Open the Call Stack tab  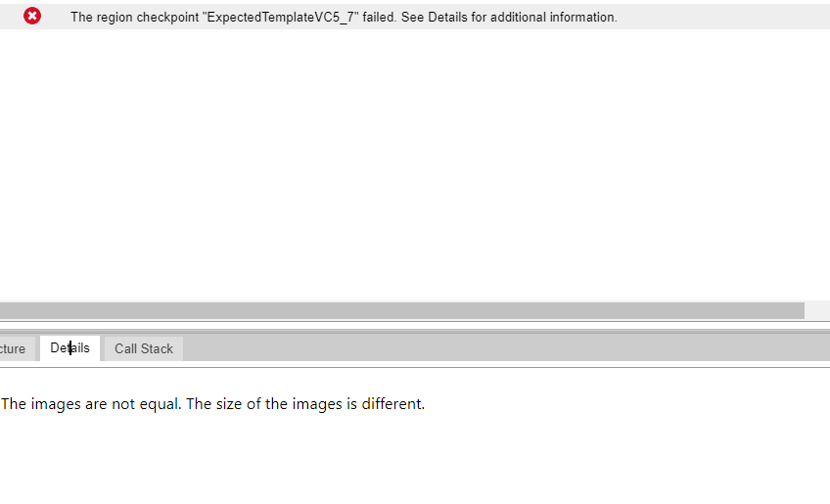pos(143,348)
